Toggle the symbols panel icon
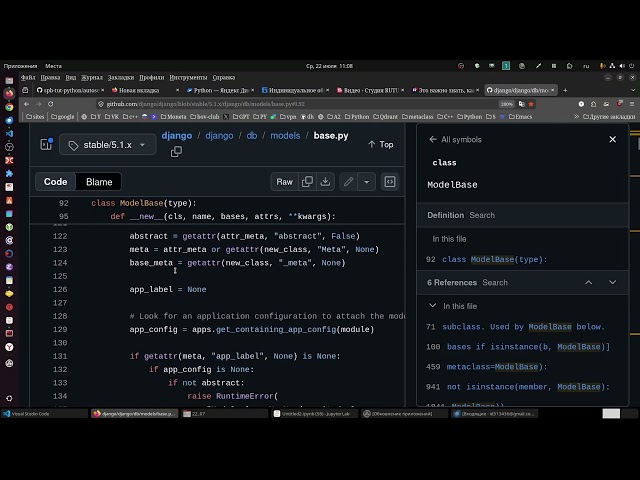 pyautogui.click(x=390, y=182)
